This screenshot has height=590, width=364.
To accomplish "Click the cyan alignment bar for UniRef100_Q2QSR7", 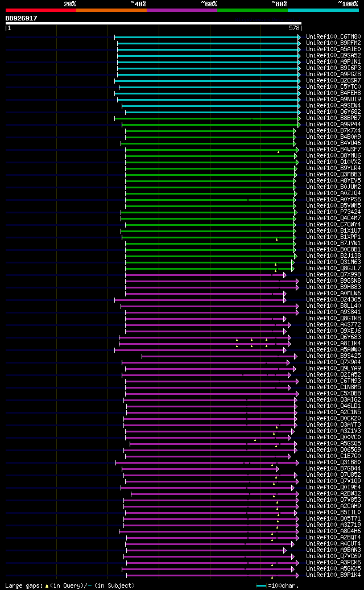I will (206, 81).
